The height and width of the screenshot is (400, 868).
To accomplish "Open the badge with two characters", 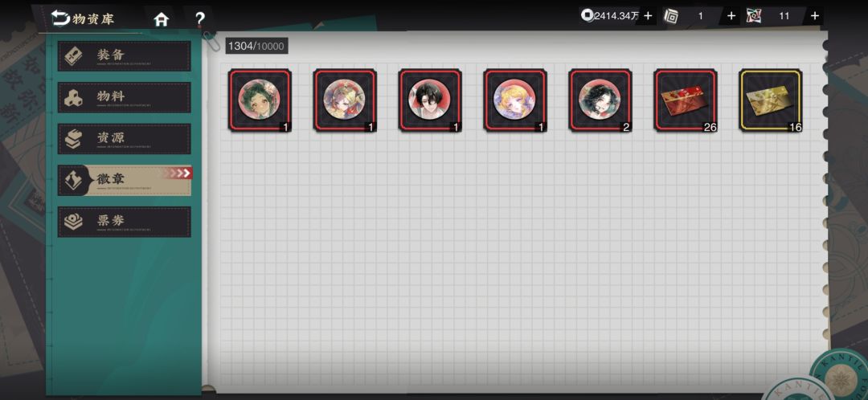I will coord(345,100).
